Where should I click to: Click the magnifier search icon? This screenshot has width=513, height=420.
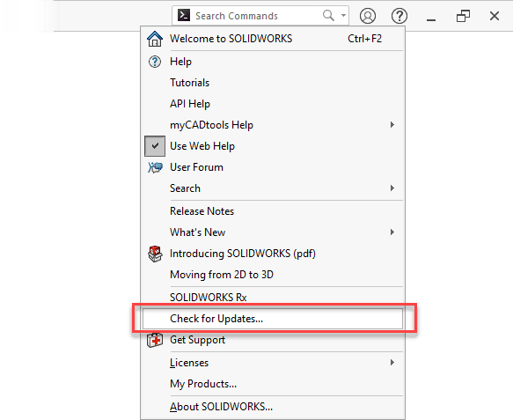[328, 15]
